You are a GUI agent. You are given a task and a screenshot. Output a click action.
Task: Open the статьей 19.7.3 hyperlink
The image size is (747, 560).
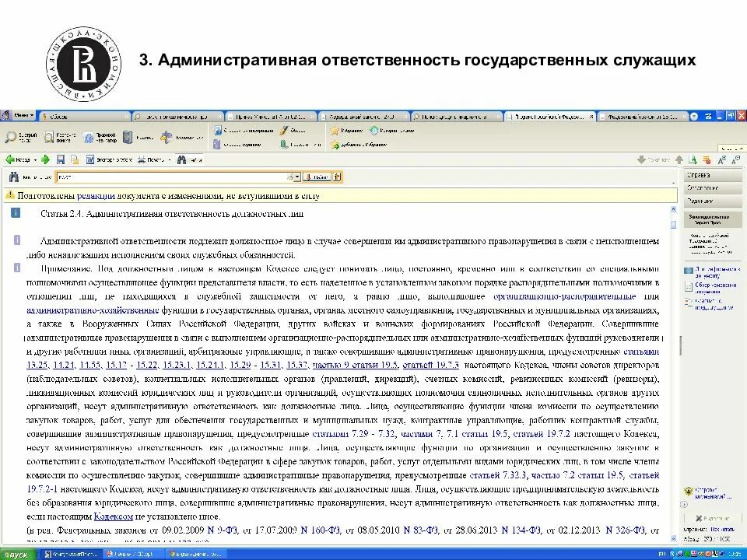[430, 366]
